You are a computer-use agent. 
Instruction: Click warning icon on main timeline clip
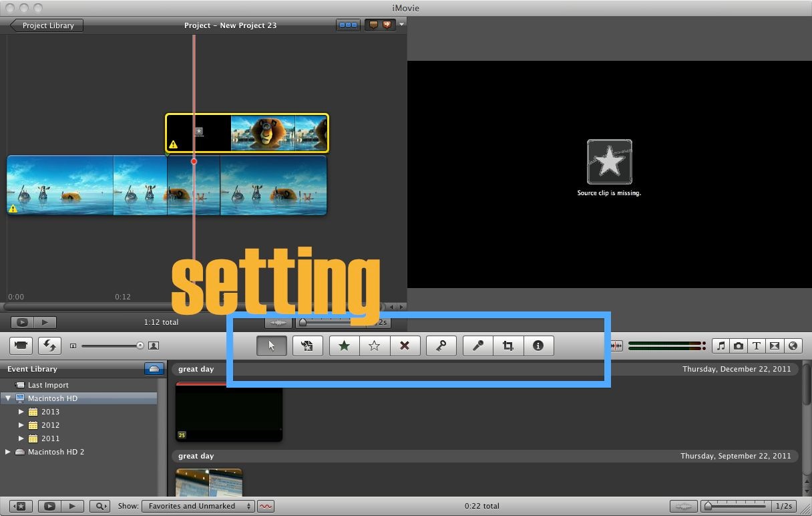click(13, 209)
